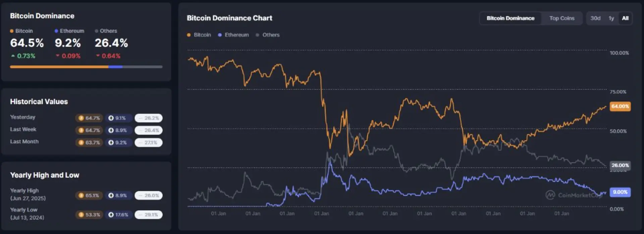
Task: Set chart range to 1y
Action: pyautogui.click(x=611, y=18)
